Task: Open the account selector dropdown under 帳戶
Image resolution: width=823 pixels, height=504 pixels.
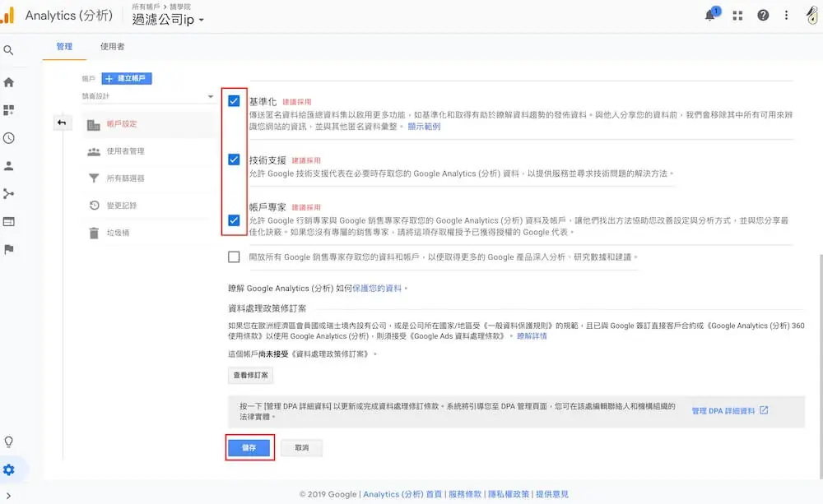Action: [147, 96]
